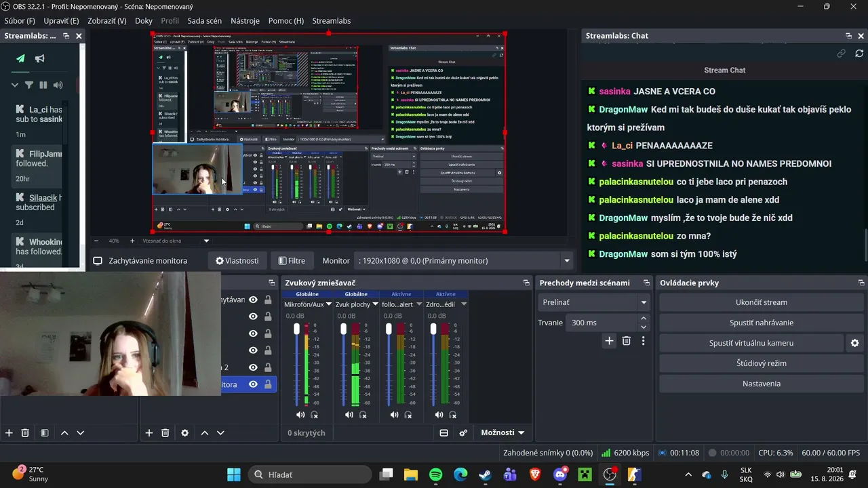The image size is (868, 488).
Task: Hide the highlighted monitor capture source
Action: (253, 384)
